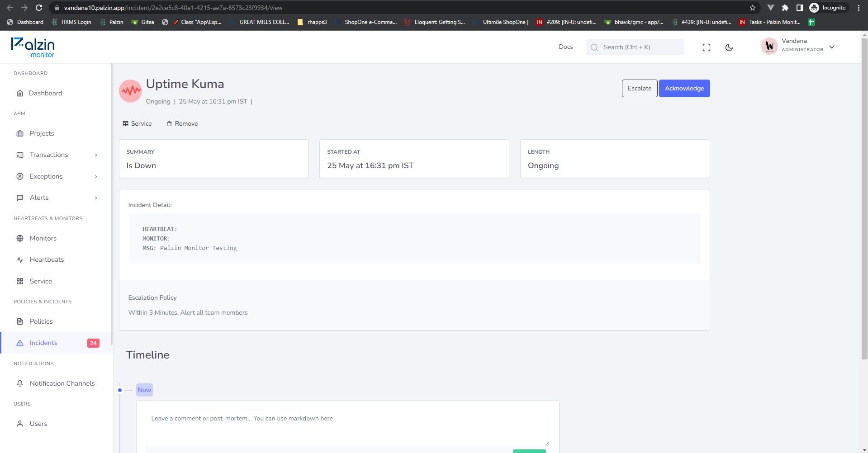Expand the Transactions submenu
Screen dimensions: 868x453
96,155
